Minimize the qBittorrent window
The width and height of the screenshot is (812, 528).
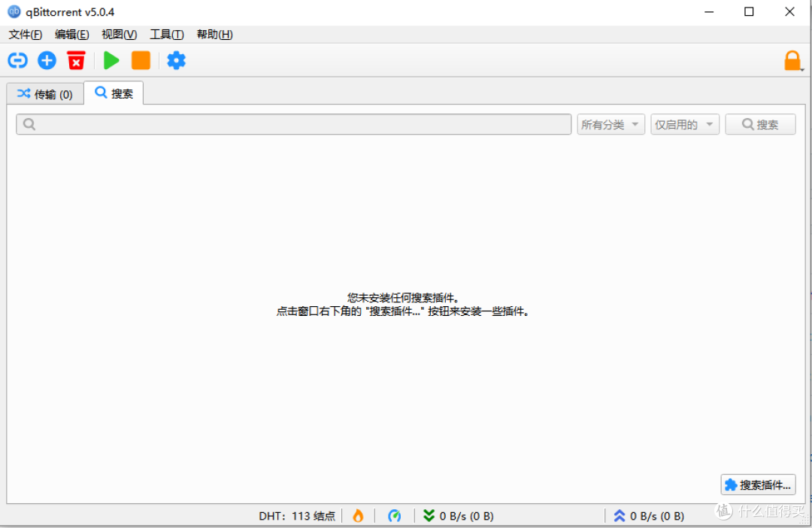(x=709, y=11)
